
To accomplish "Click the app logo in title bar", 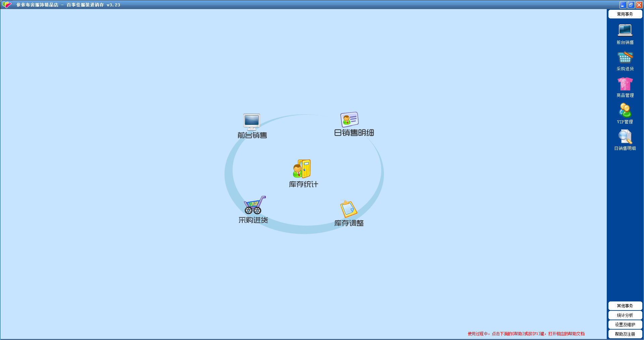I will point(7,5).
